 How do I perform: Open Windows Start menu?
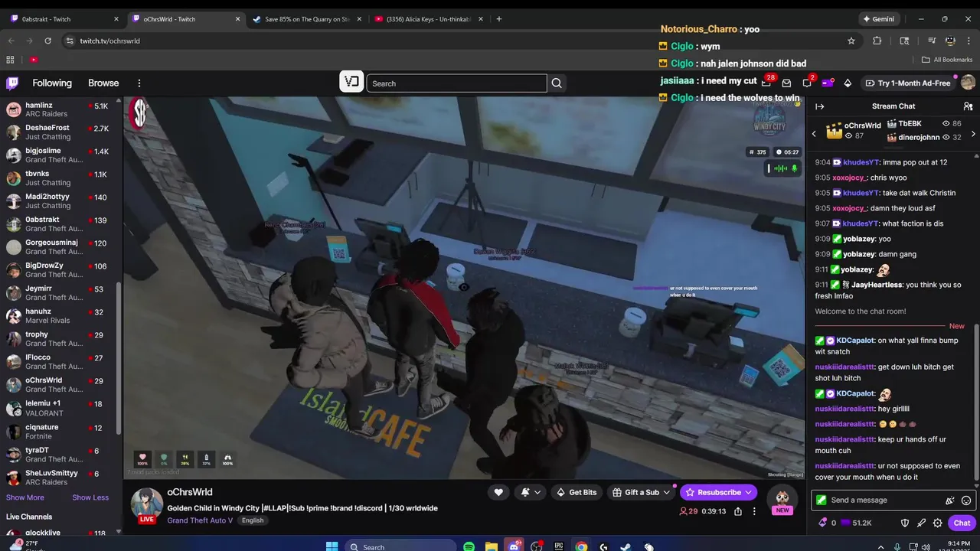(x=332, y=546)
